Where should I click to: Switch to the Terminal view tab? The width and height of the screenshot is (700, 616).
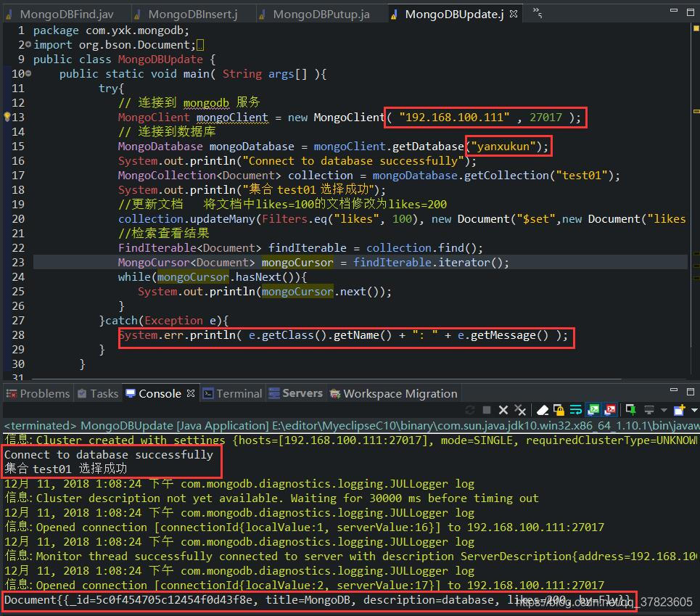point(233,393)
